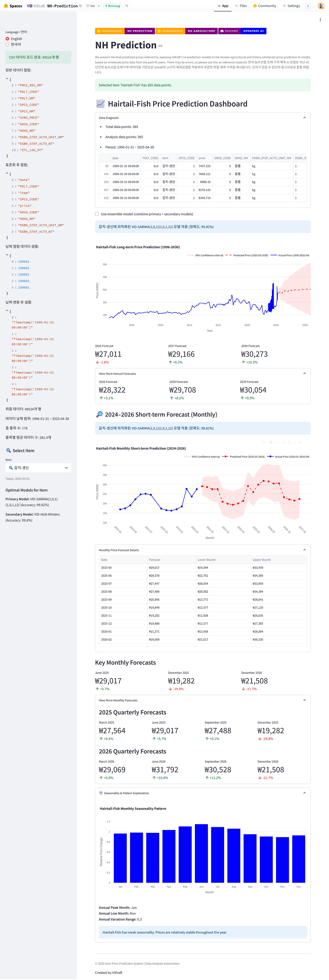Toggle 95% Confidence Interval legend swatch
The height and width of the screenshot is (980, 329).
click(x=191, y=256)
